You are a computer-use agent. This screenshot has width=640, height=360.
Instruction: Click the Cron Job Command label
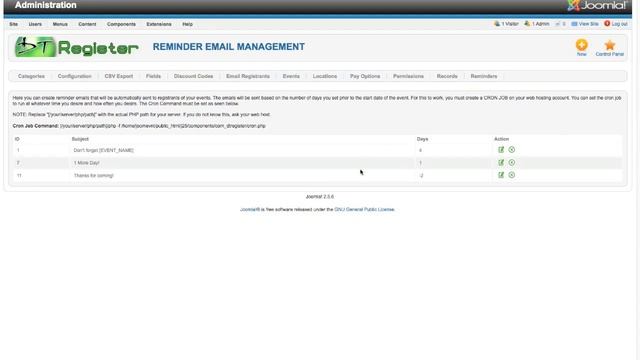tap(36, 126)
